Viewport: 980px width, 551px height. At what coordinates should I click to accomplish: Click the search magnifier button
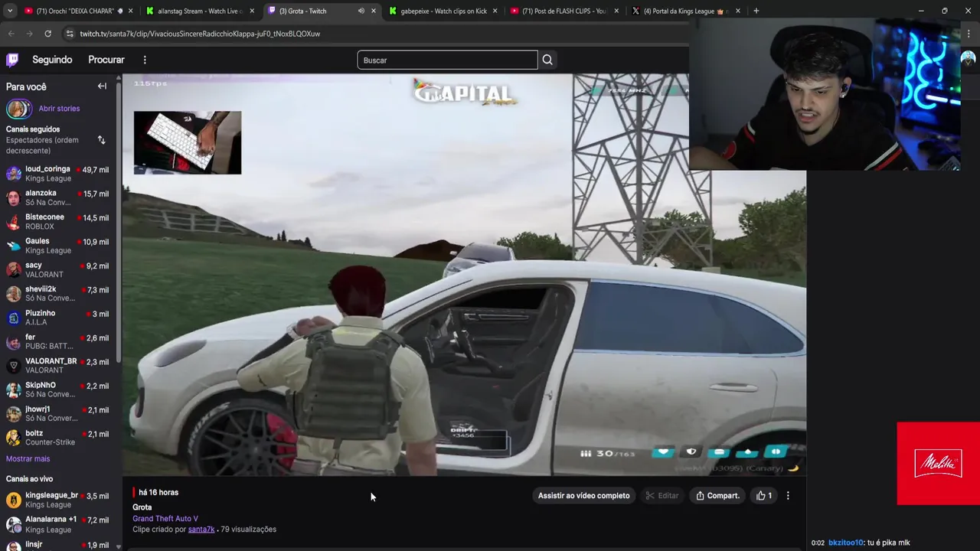pos(547,60)
